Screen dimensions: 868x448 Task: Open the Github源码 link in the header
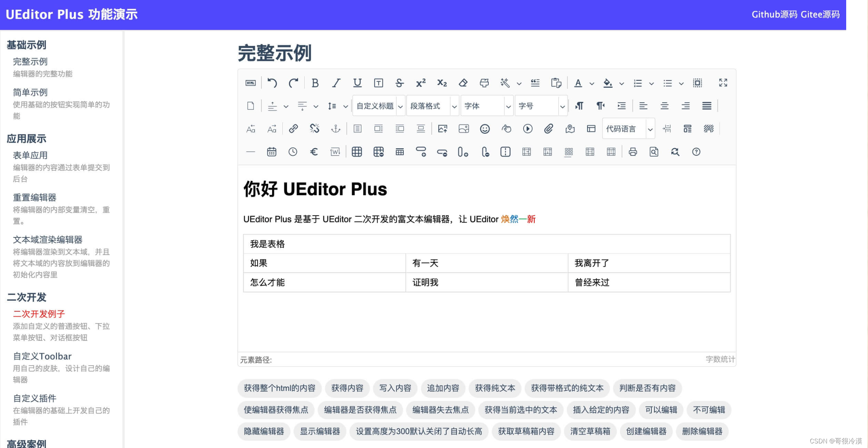pos(775,14)
